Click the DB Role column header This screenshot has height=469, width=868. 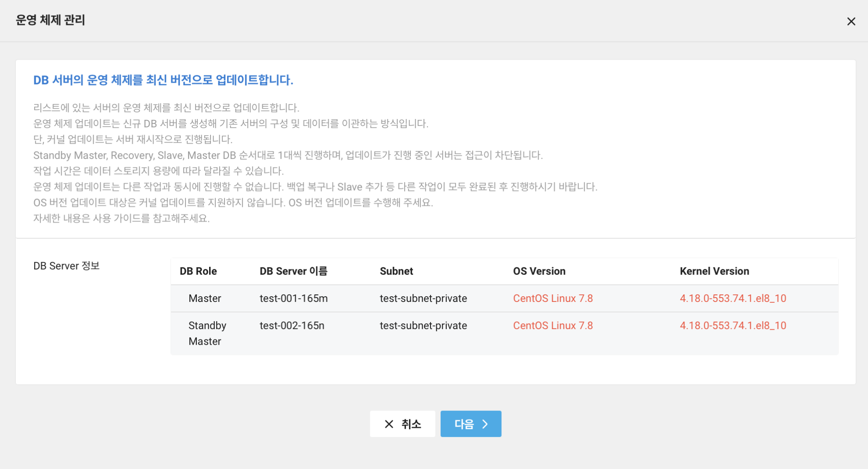pos(198,271)
